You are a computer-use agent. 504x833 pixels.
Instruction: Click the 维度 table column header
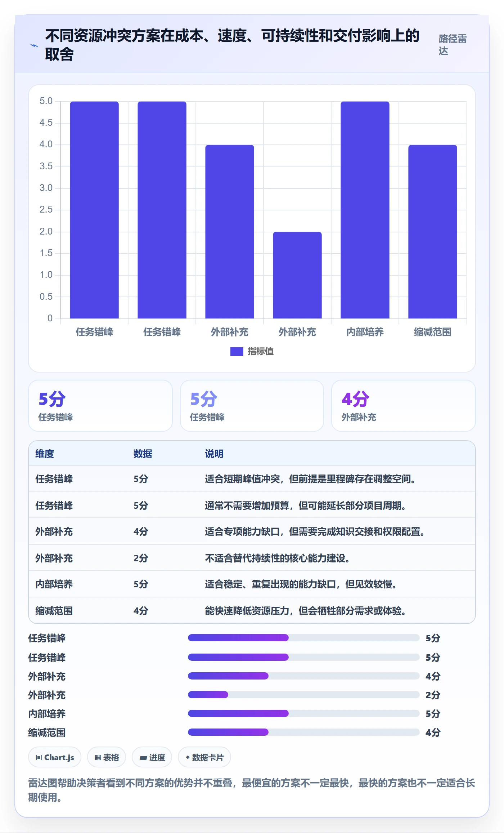pyautogui.click(x=45, y=454)
